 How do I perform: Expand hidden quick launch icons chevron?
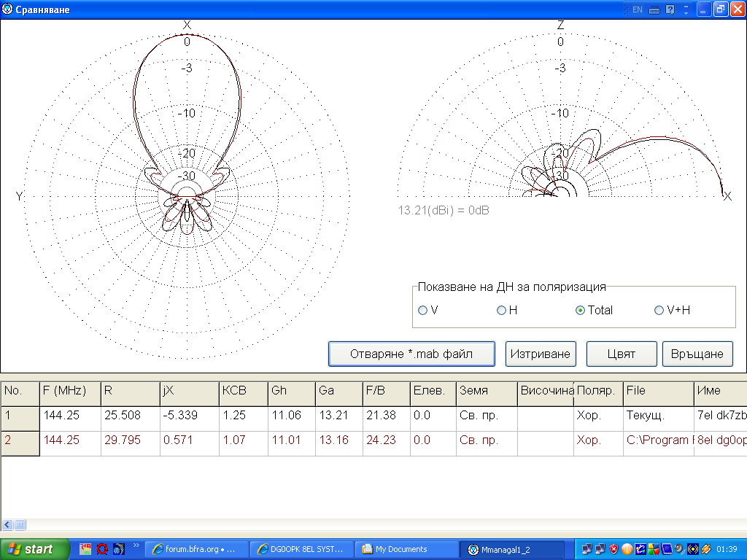point(136,545)
